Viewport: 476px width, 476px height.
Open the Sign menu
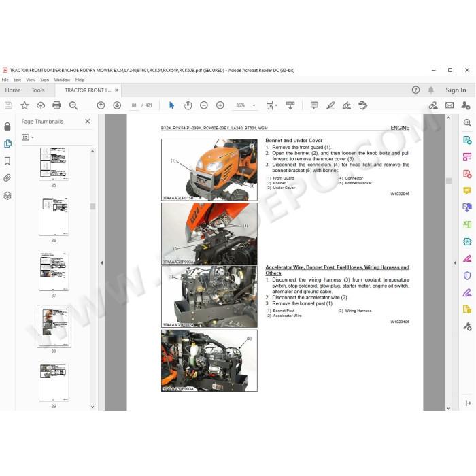click(45, 80)
